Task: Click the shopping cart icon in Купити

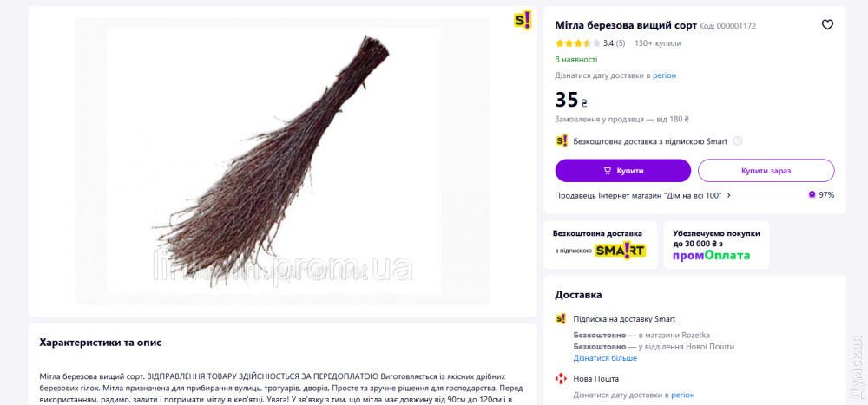Action: coord(607,171)
